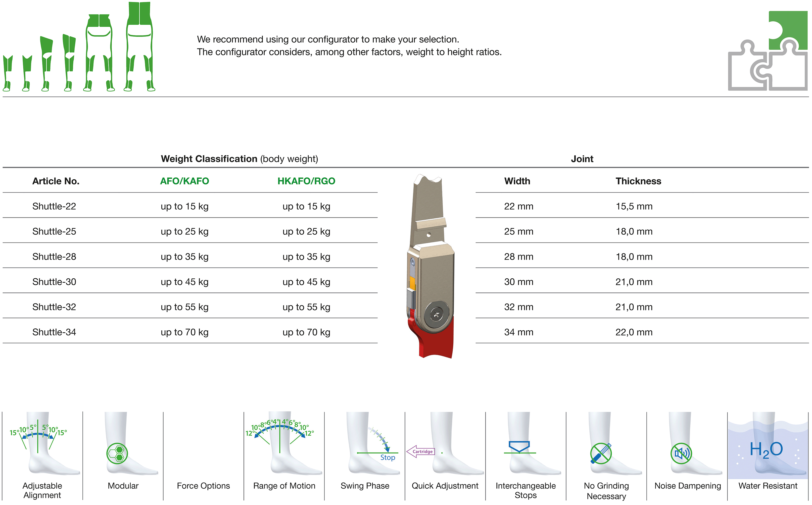
Task: Select the HKAFO/RGO column header
Action: [306, 181]
